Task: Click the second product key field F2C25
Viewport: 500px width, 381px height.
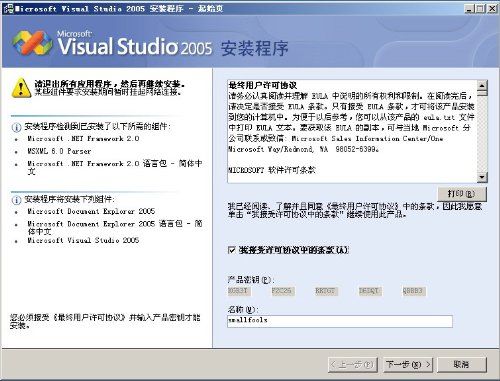Action: (x=283, y=291)
